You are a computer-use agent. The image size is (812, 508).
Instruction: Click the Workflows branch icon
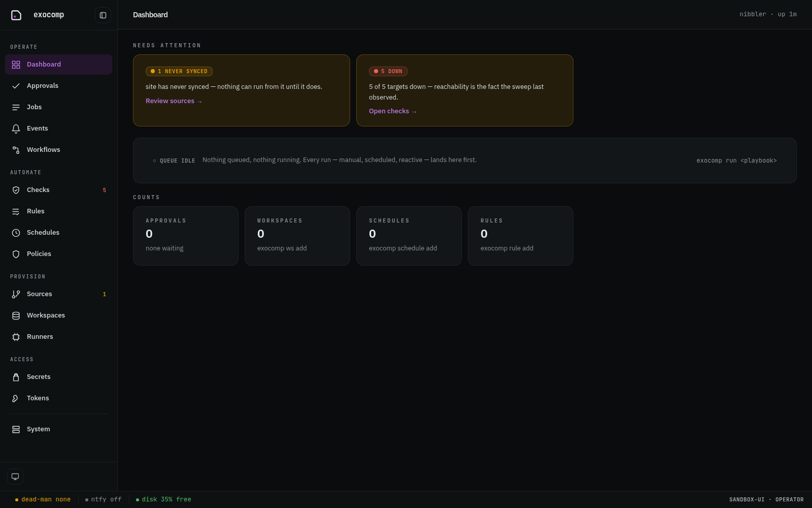(16, 150)
